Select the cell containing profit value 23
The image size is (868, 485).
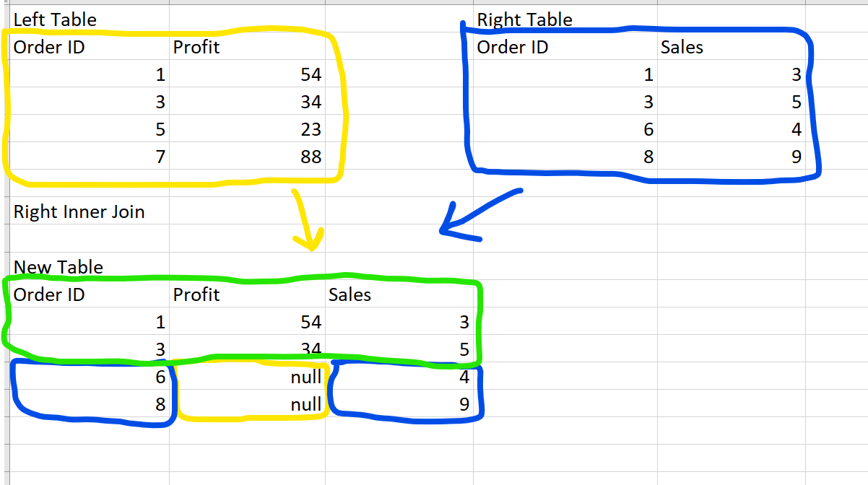[311, 130]
